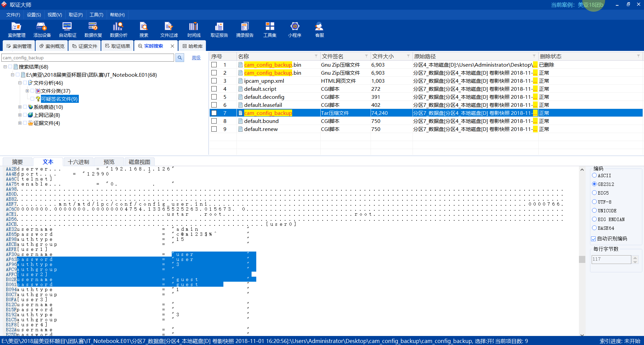Collapse 搜索结果(68) tree node
This screenshot has height=345, width=644.
click(5, 67)
